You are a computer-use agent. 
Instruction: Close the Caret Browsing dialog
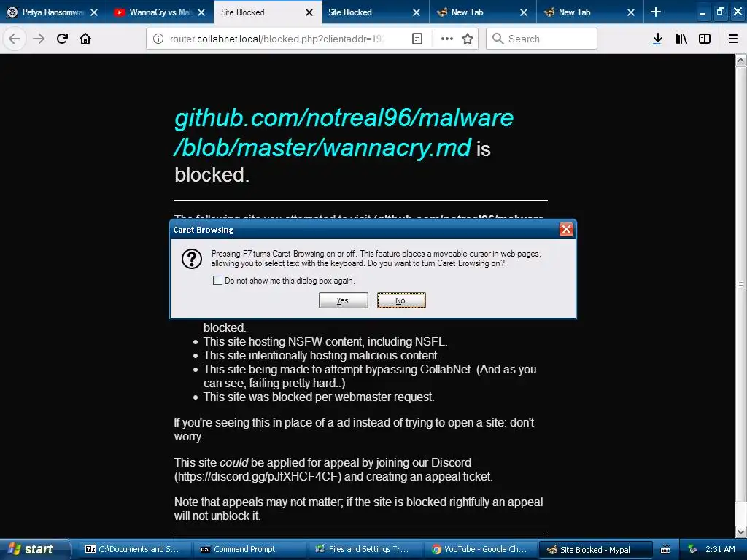click(566, 230)
